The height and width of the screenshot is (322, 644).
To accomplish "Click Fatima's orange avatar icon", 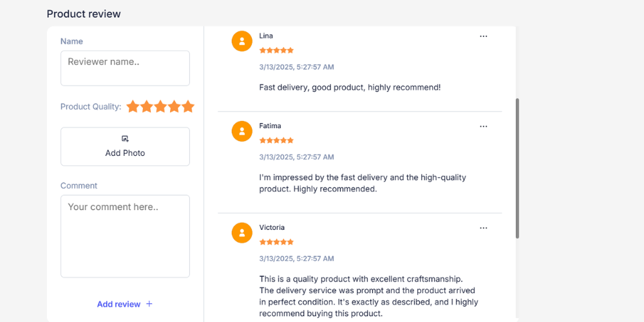I will click(x=241, y=131).
